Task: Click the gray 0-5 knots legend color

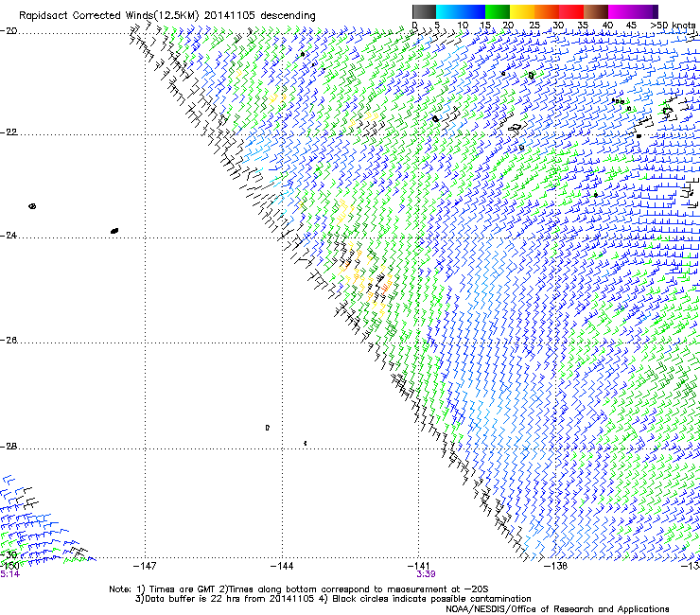Action: [x=424, y=11]
